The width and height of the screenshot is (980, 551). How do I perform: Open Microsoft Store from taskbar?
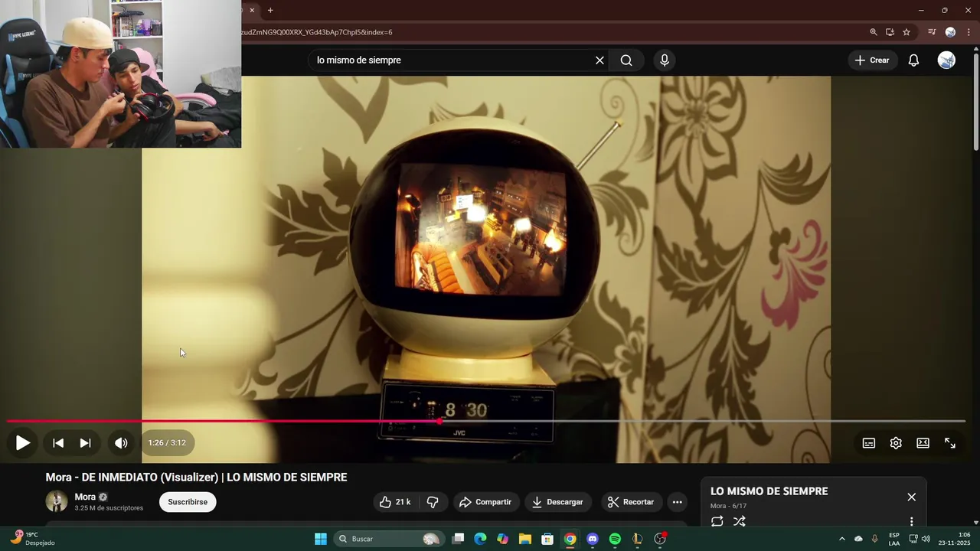[x=547, y=539]
